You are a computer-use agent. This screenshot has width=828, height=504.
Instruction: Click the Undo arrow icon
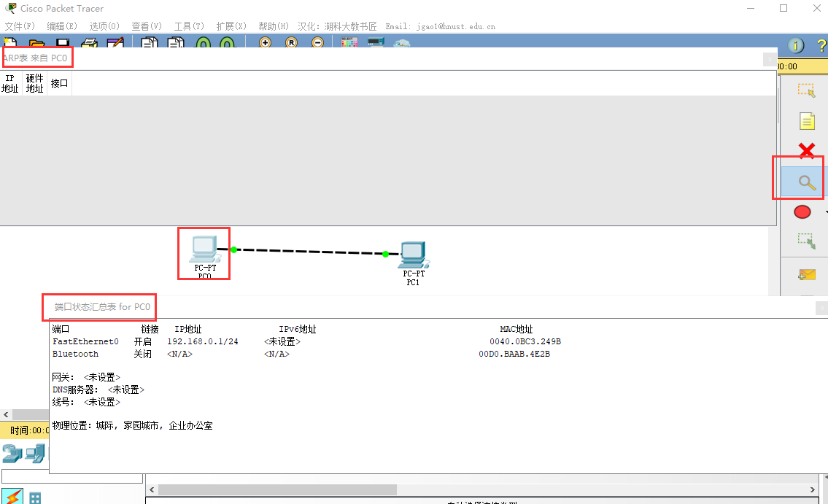pyautogui.click(x=203, y=43)
